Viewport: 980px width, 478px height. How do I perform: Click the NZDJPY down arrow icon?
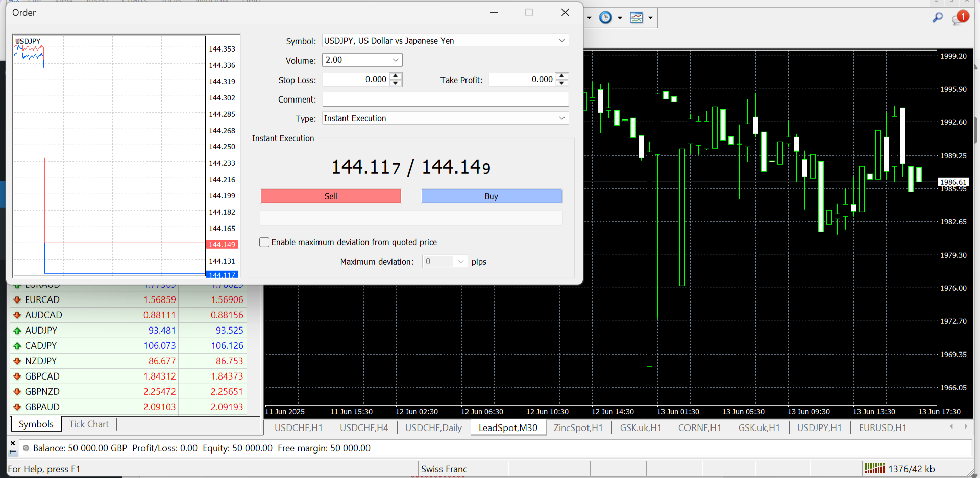(x=17, y=361)
